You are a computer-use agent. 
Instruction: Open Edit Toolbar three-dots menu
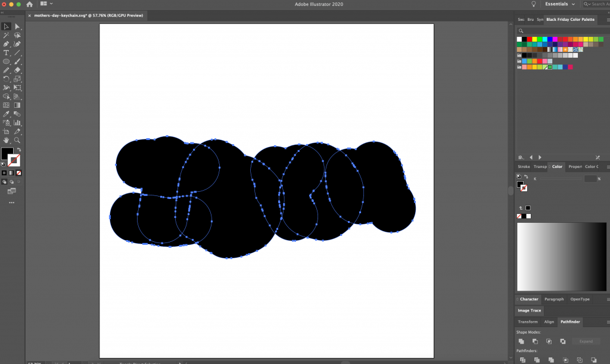click(12, 203)
